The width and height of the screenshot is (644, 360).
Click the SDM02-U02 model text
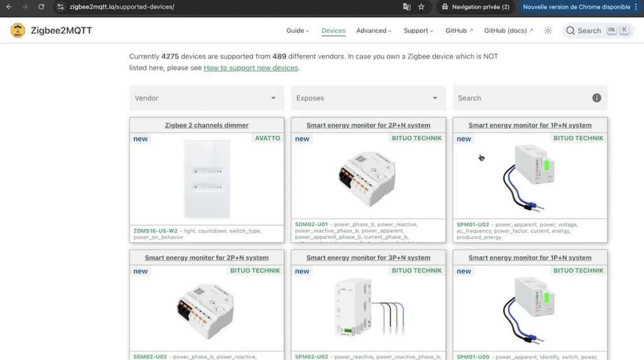pyautogui.click(x=150, y=357)
